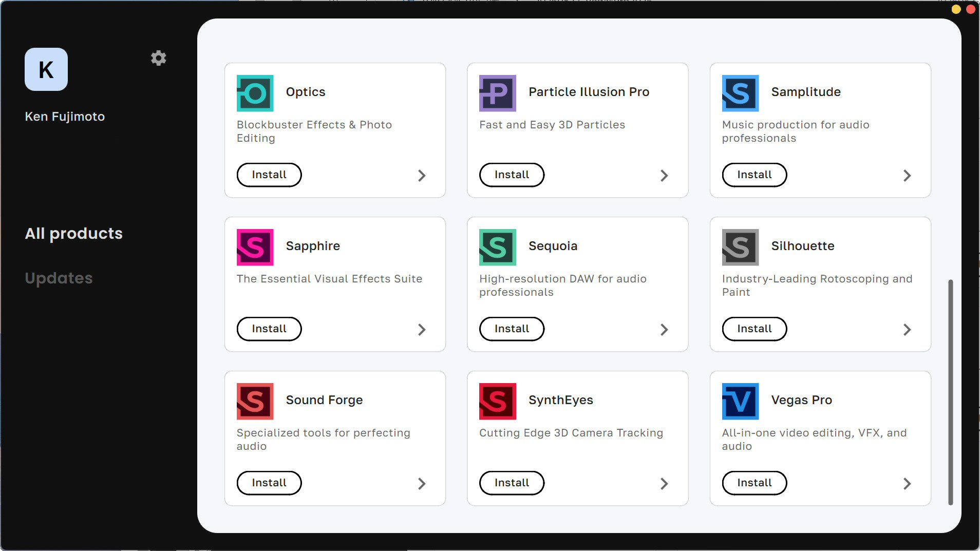Click "All-in-one video editing, VFX, and audio" description
Viewport: 980px width, 551px height.
pyautogui.click(x=815, y=440)
